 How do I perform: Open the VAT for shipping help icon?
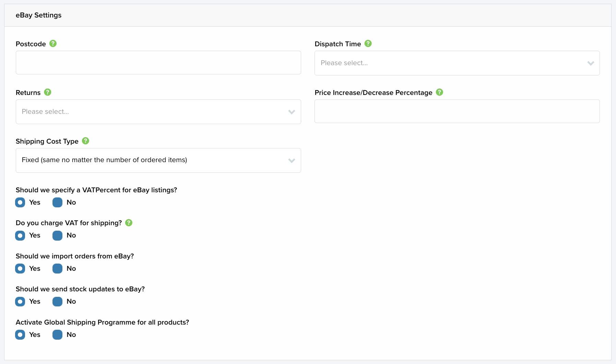[129, 223]
